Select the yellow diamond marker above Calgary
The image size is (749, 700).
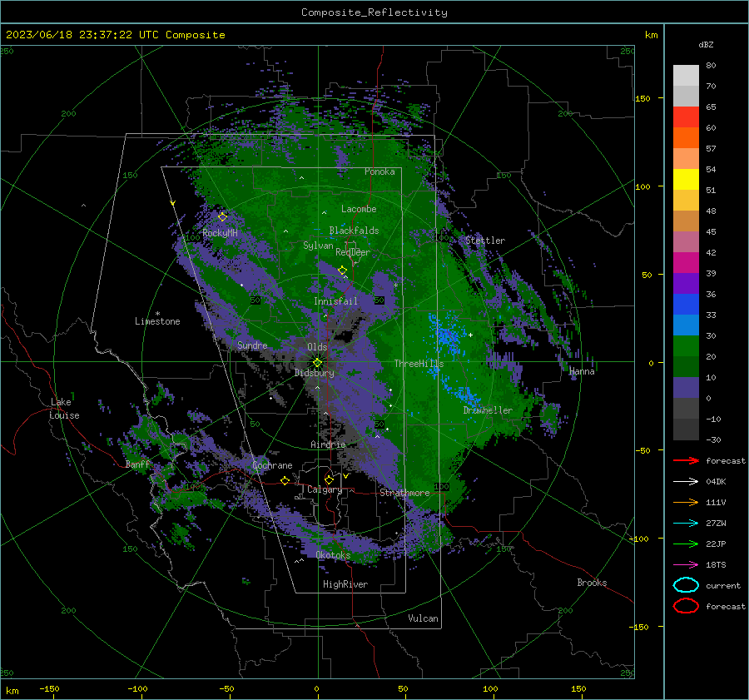click(x=329, y=479)
